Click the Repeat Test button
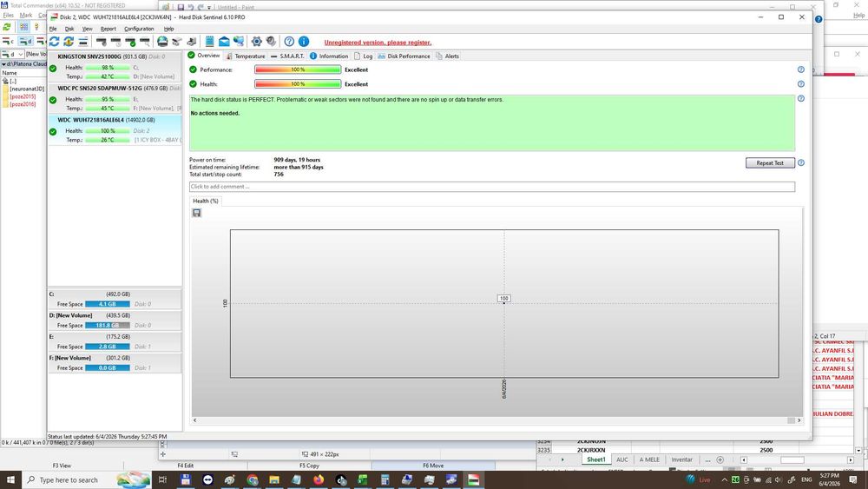Screen dimensions: 868x489 pos(770,162)
